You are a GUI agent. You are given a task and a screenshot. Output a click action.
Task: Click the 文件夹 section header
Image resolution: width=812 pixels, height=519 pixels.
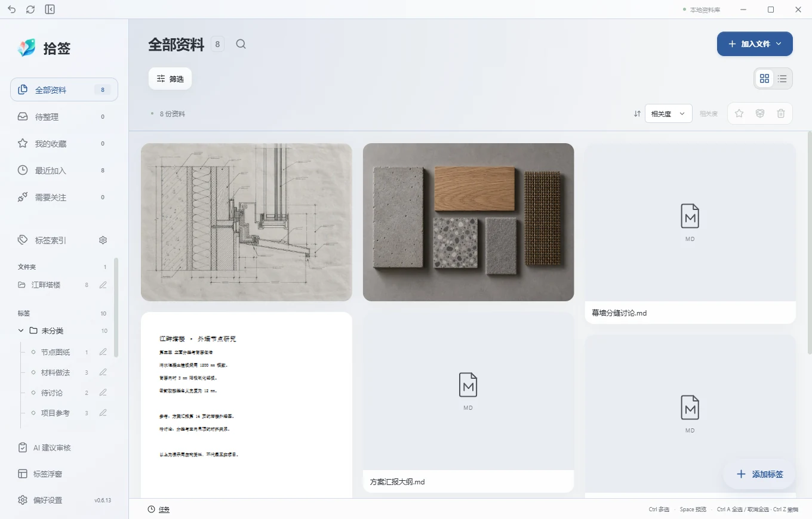tap(27, 267)
